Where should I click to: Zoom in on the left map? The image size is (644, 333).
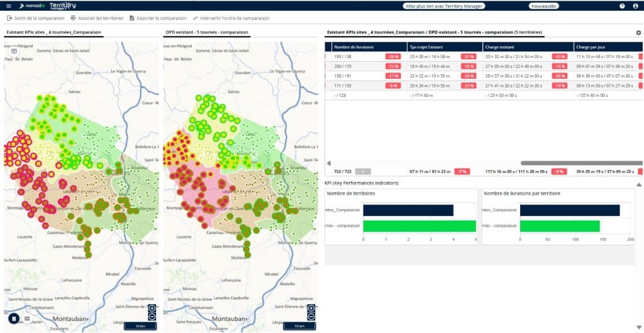tap(152, 308)
